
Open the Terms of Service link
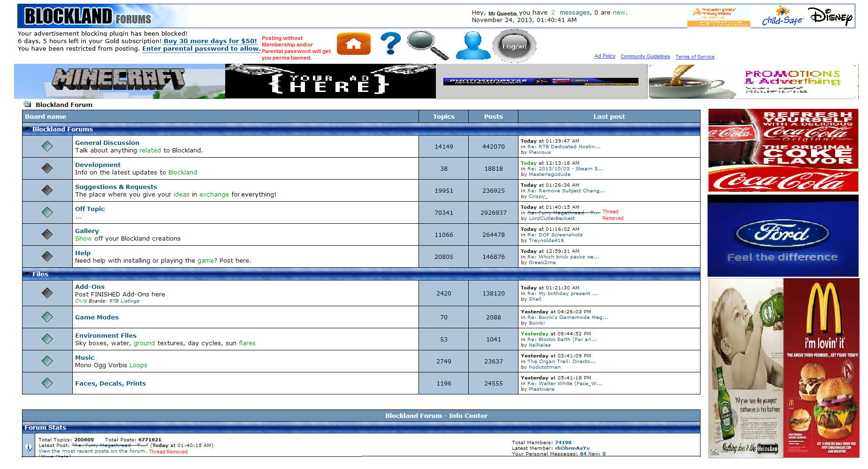pos(694,57)
